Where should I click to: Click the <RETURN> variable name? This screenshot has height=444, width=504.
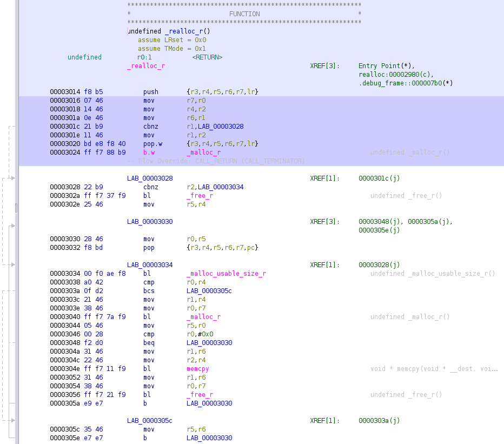pyautogui.click(x=207, y=57)
